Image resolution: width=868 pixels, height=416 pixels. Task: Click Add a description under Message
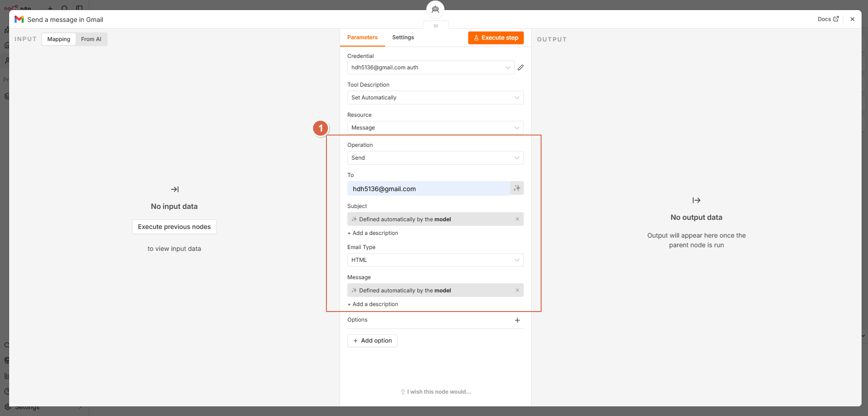[373, 304]
